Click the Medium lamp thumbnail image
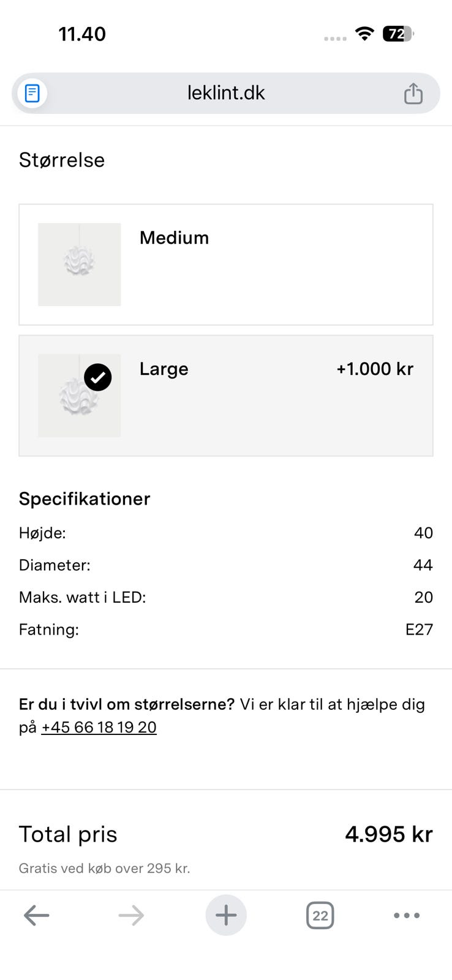 tap(80, 264)
